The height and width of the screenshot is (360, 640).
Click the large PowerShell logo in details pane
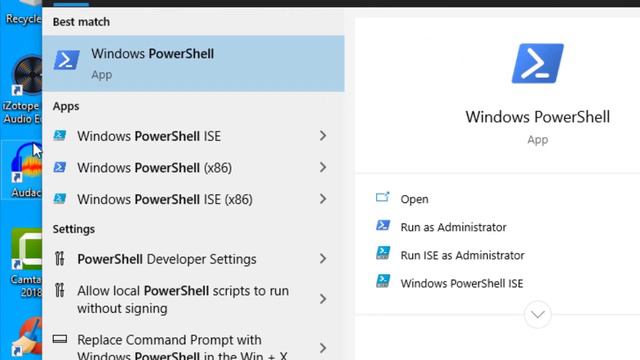point(538,63)
